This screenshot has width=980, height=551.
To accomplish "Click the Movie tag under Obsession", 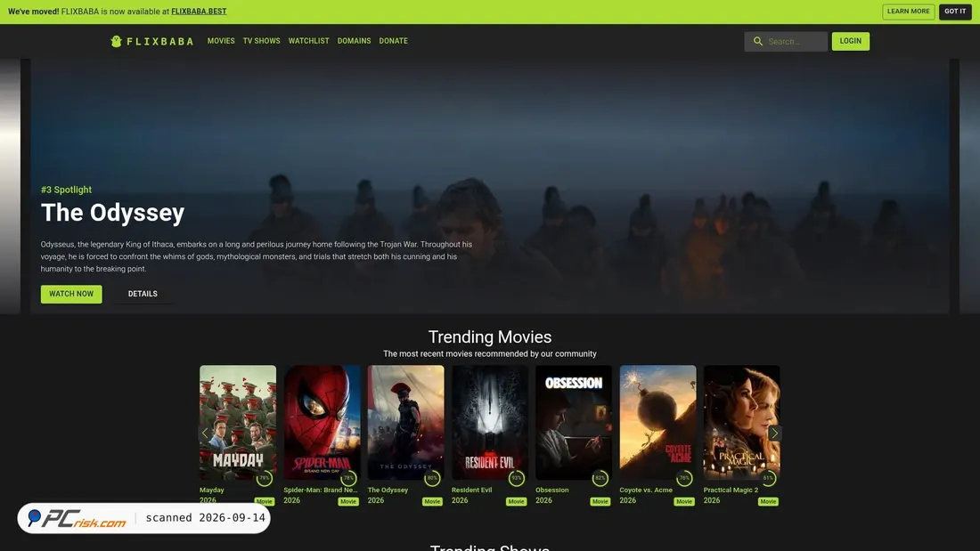I will click(x=600, y=501).
